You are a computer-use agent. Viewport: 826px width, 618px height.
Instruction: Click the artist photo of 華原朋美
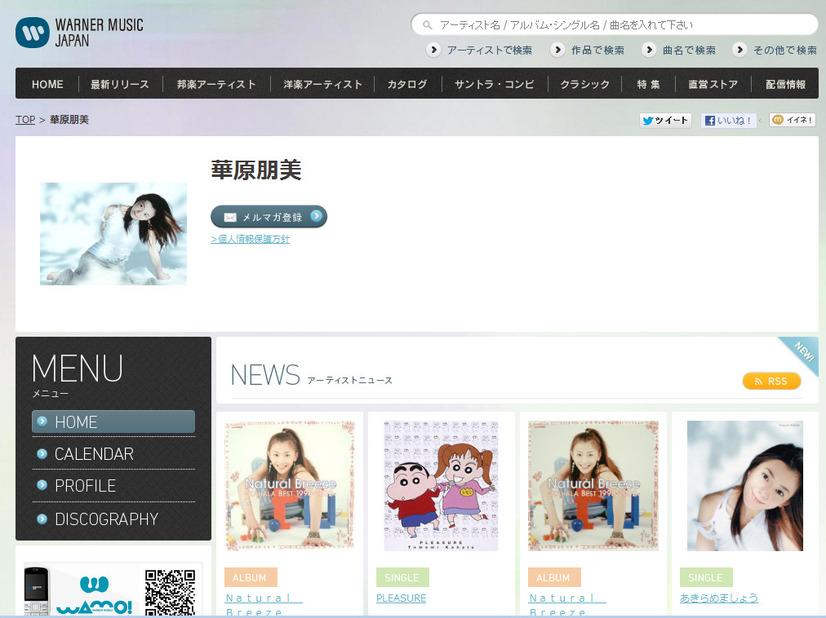pyautogui.click(x=113, y=234)
